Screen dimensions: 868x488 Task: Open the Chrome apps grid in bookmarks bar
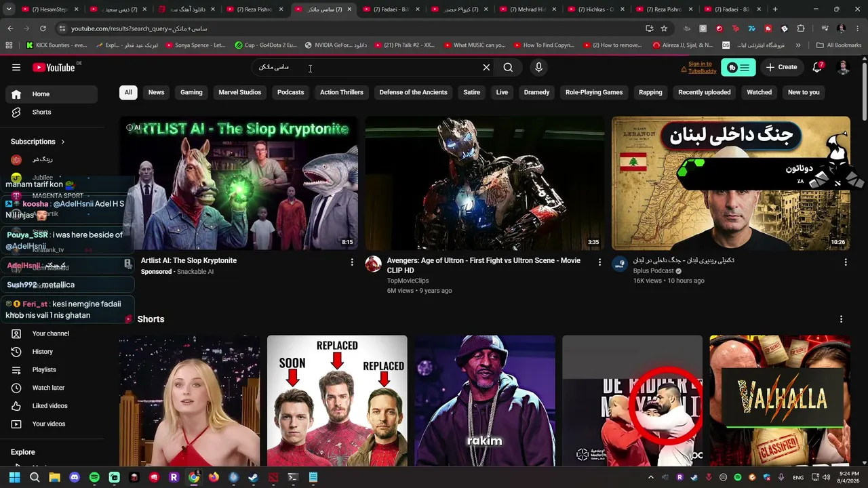tap(9, 45)
